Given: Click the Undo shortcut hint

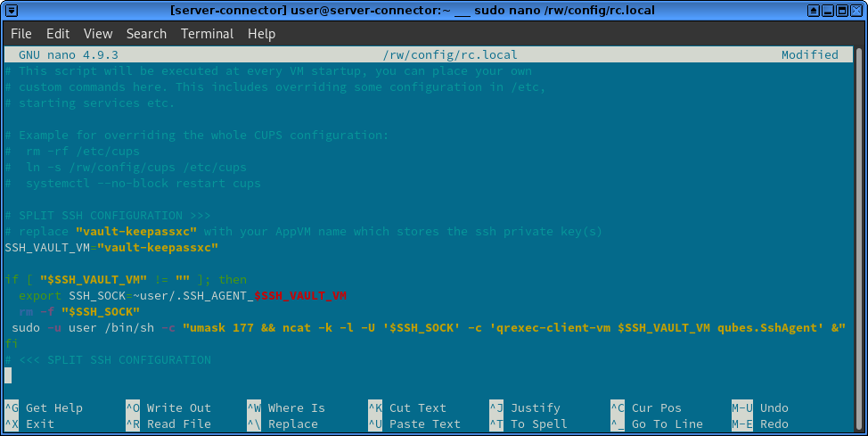Looking at the screenshot, I should (x=774, y=408).
